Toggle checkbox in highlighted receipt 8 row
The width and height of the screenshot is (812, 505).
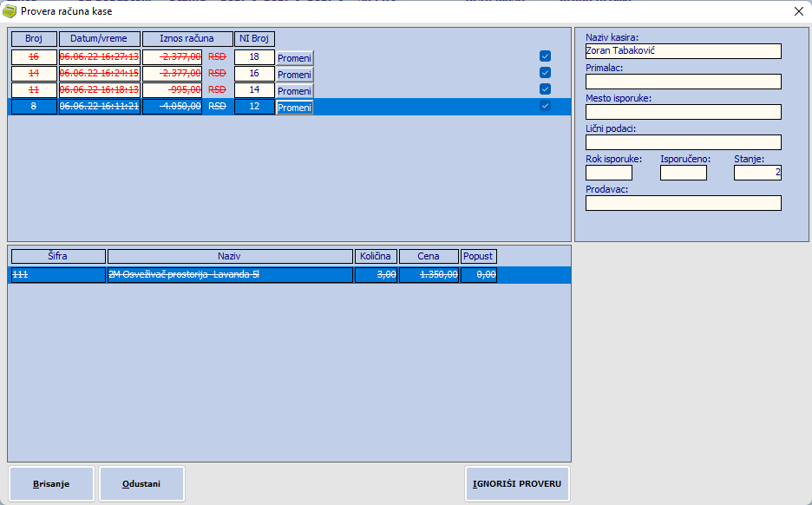546,106
